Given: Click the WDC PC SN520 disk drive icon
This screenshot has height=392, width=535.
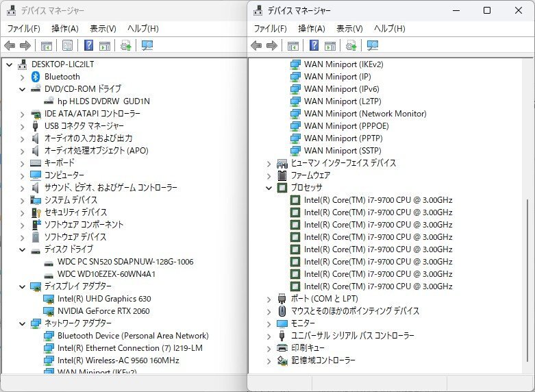Looking at the screenshot, I should (x=49, y=263).
